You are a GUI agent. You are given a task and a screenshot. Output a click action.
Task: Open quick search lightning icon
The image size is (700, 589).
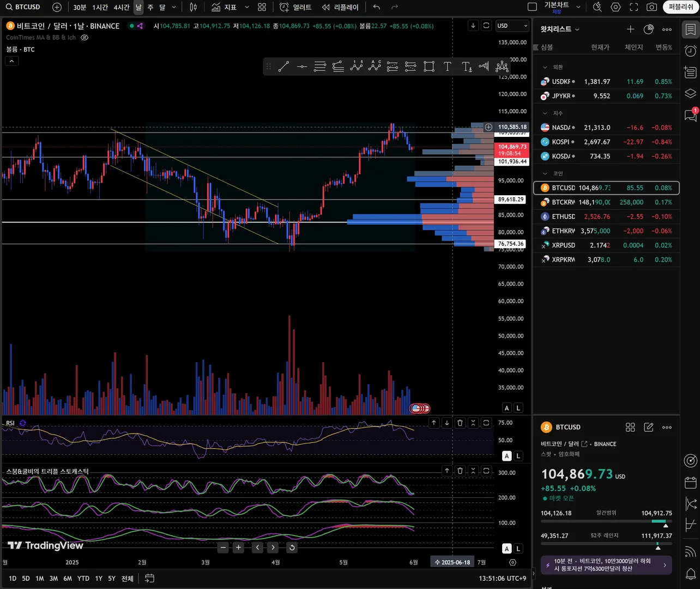598,7
